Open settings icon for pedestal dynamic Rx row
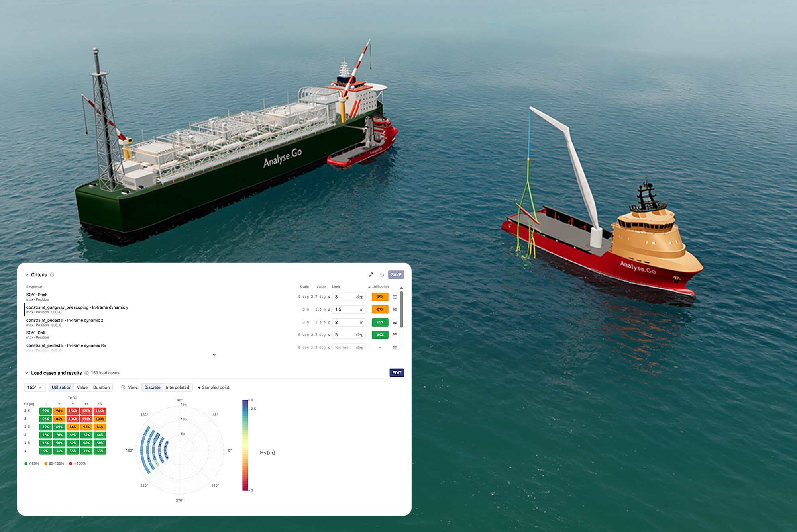Image resolution: width=797 pixels, height=532 pixels. pos(395,348)
